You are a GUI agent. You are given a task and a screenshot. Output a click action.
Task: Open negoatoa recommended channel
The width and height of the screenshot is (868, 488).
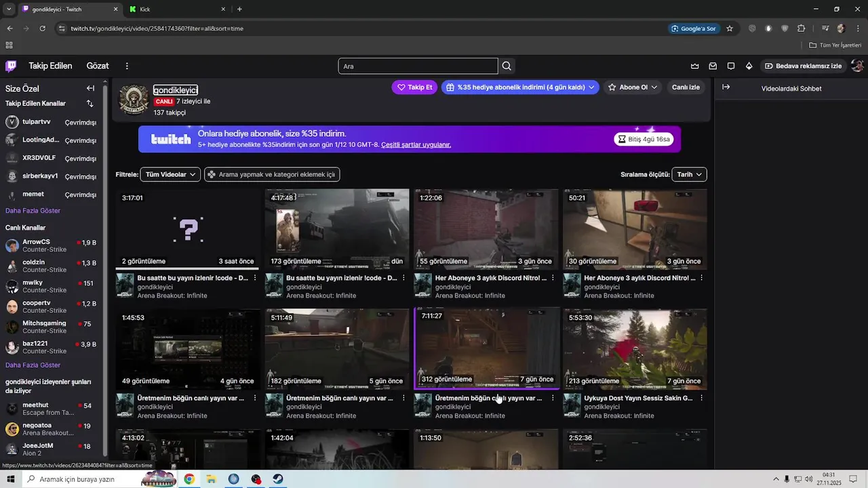52,429
